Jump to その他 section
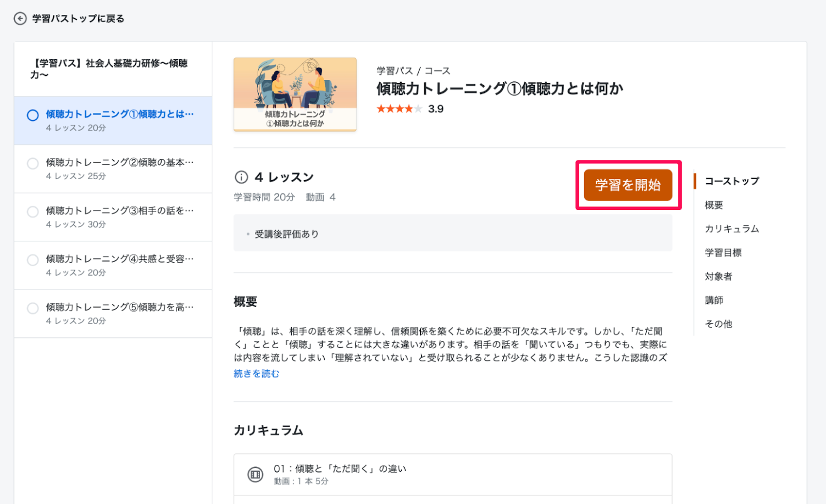Screen dimensions: 826x504 click(718, 323)
